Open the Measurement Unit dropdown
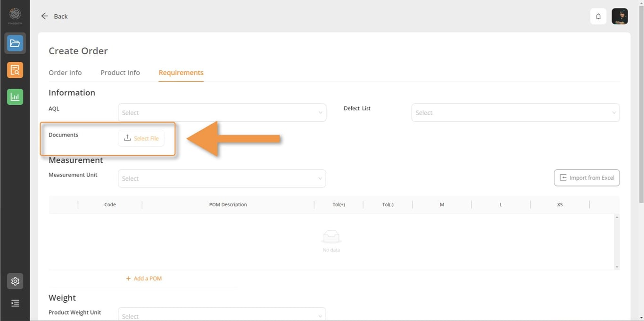The height and width of the screenshot is (321, 644). [222, 178]
